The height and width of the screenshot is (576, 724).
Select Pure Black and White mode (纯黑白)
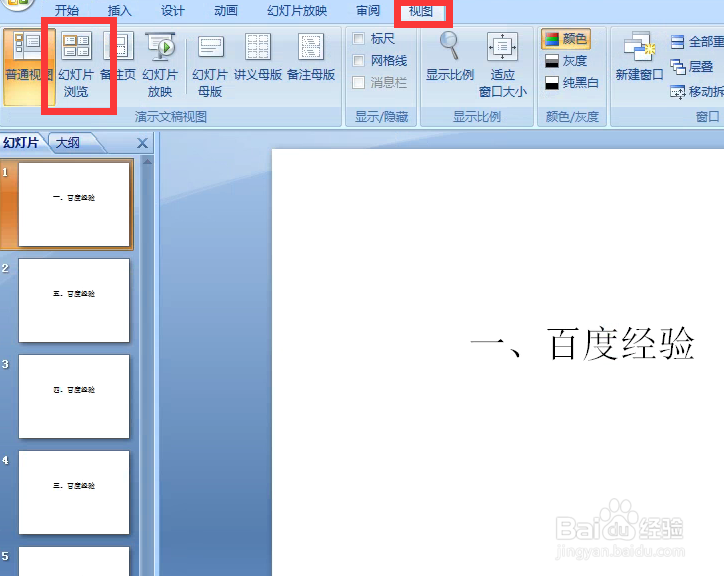pos(572,83)
